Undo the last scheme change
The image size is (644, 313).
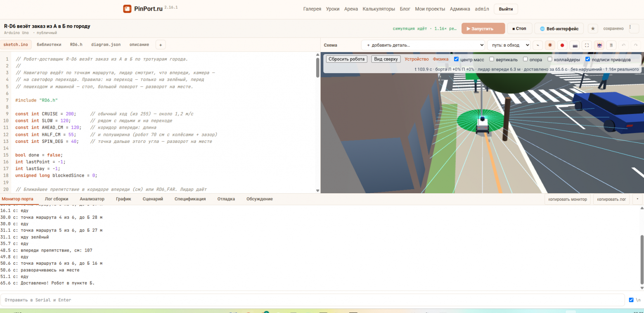coord(623,45)
